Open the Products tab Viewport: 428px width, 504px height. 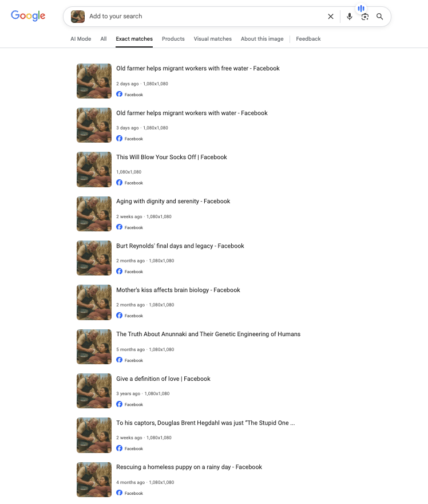(173, 38)
